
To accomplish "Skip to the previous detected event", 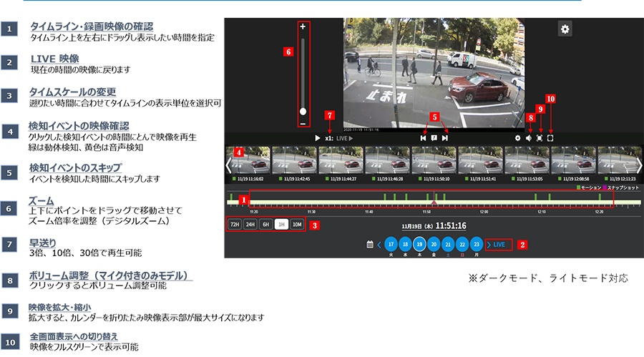I will coord(423,138).
